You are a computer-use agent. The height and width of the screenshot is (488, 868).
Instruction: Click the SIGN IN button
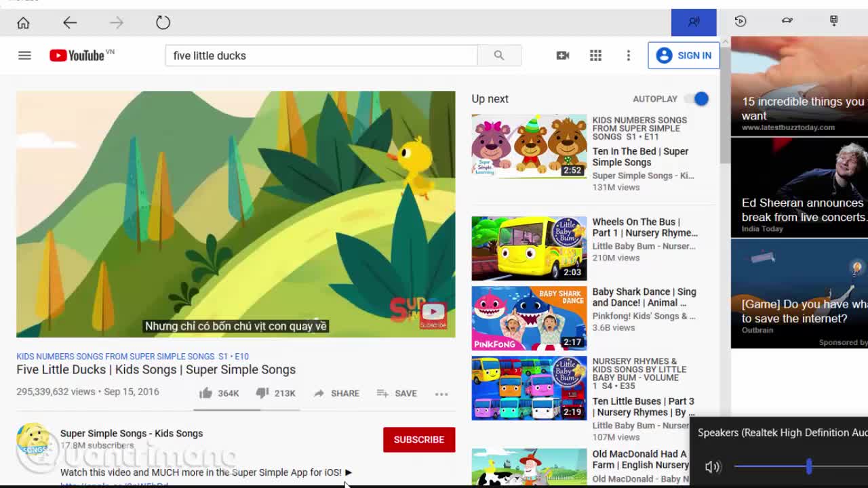tap(684, 56)
